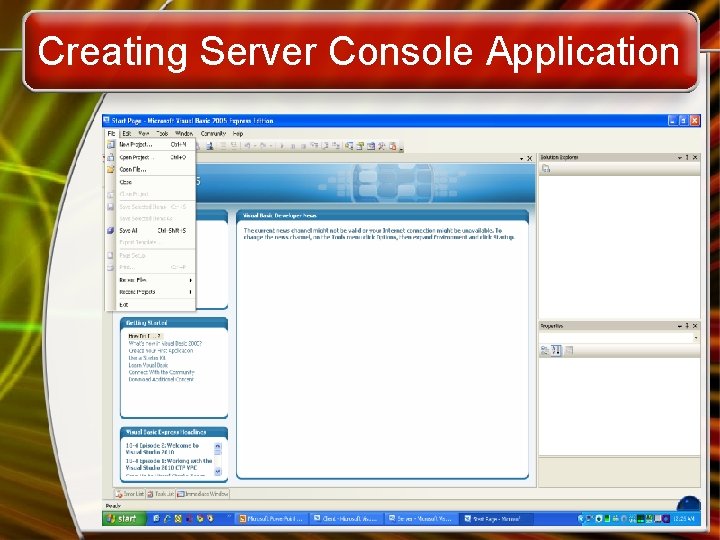Switch Properties to Categorized view
This screenshot has width=720, height=540.
(545, 351)
